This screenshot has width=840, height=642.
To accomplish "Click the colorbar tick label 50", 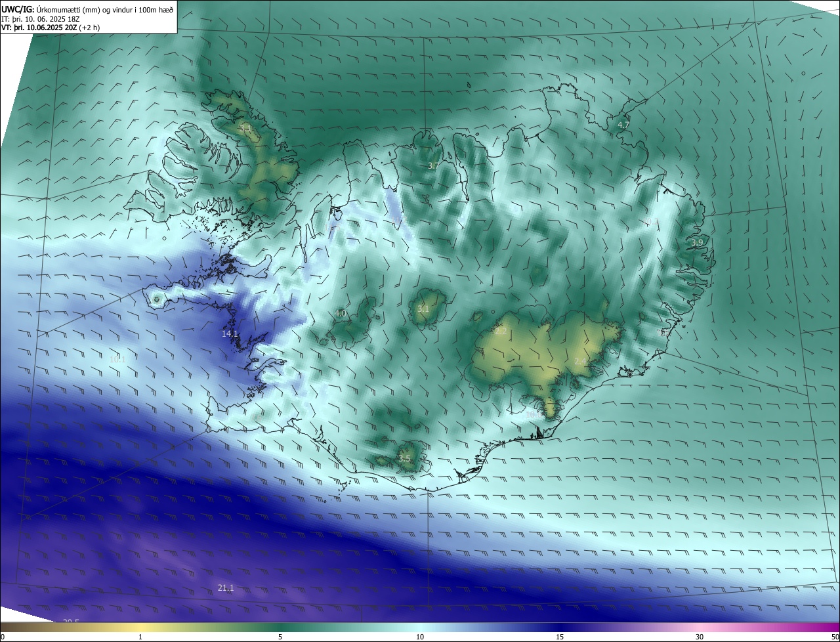I will (835, 637).
